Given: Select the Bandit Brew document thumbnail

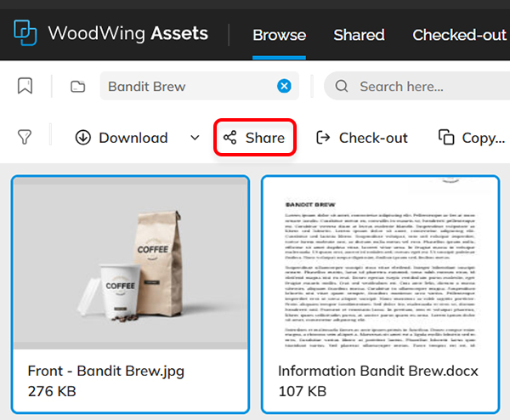Looking at the screenshot, I should tap(380, 264).
